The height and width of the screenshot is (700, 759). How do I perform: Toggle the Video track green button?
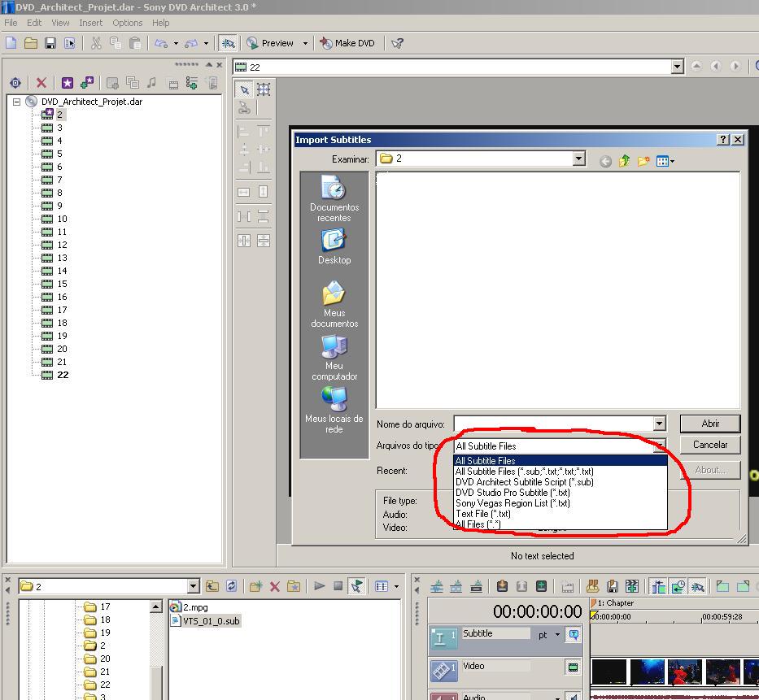click(573, 667)
